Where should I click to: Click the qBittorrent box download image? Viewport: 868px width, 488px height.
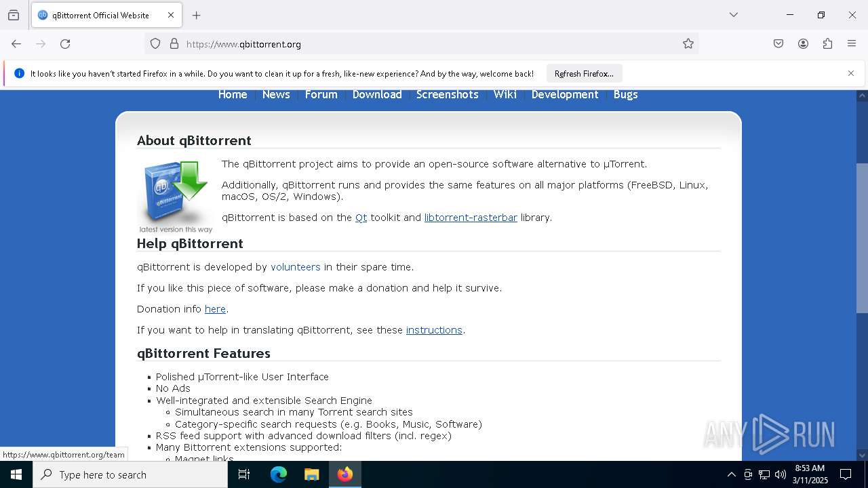coord(176,197)
